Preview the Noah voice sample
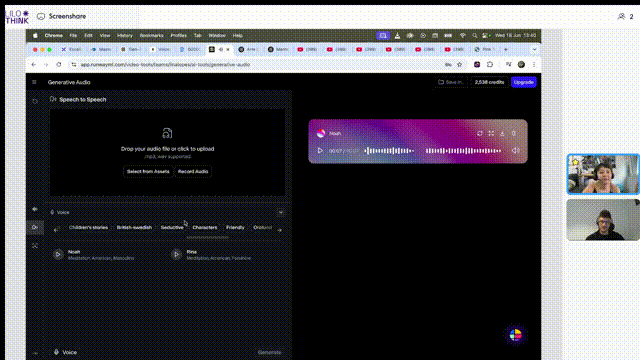The image size is (640, 360). (58, 254)
